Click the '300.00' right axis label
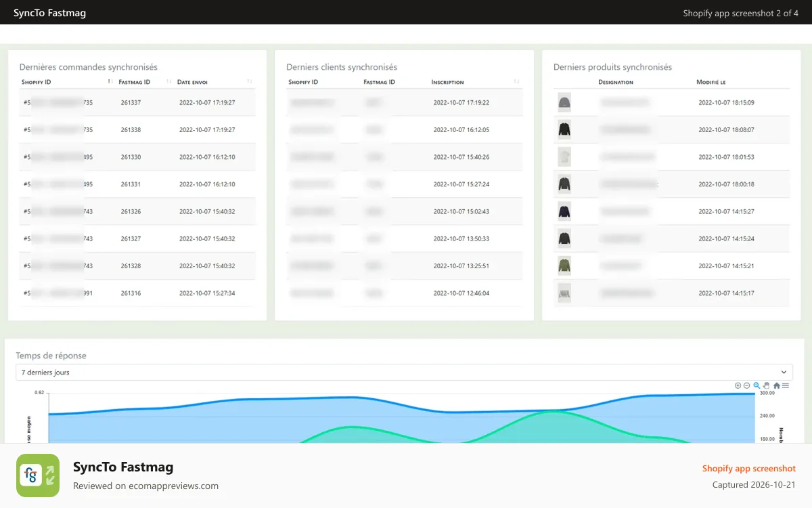The image size is (812, 508). tap(767, 393)
